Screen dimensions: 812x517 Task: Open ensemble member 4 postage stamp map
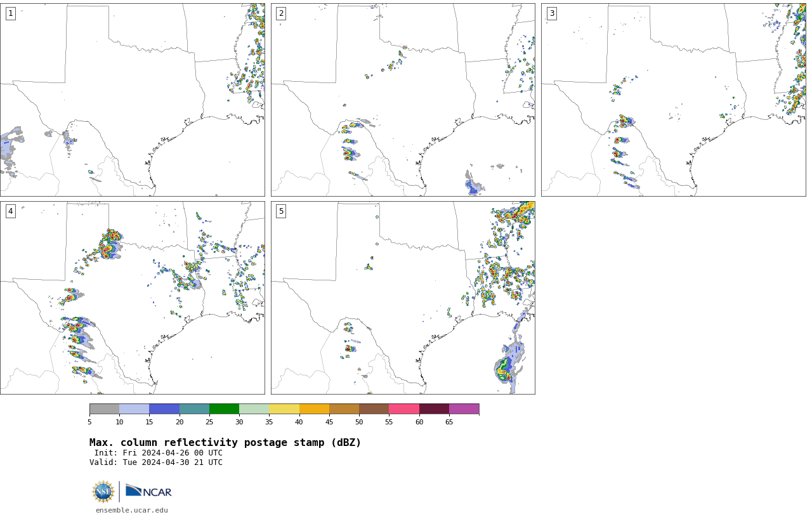point(132,298)
